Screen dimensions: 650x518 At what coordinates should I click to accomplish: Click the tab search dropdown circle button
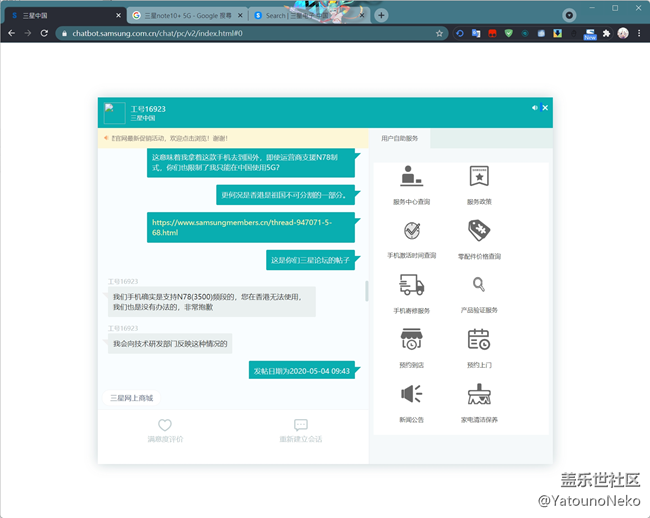pos(570,15)
